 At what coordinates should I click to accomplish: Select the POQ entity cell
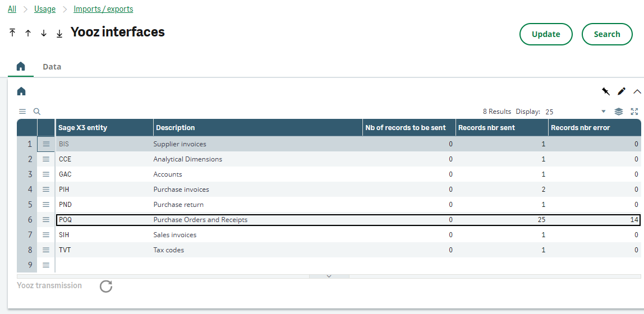(104, 220)
